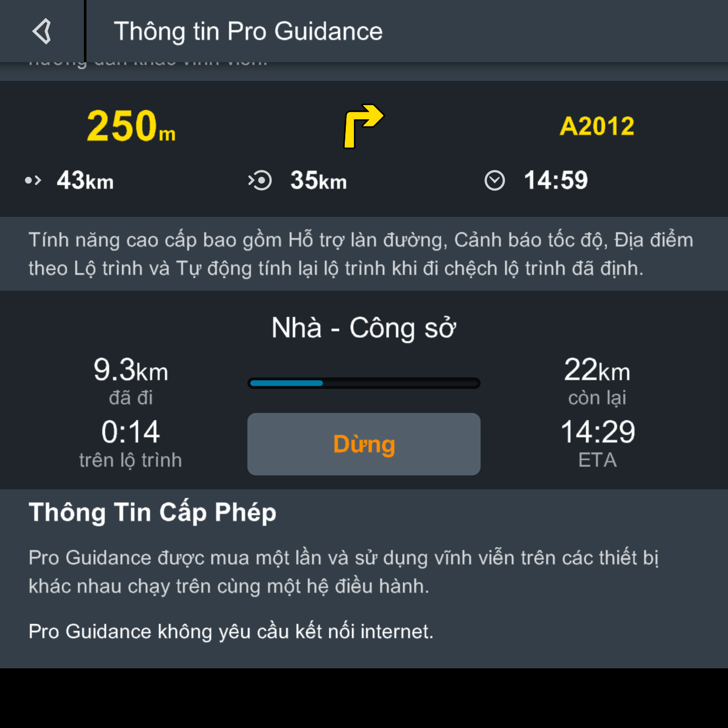728x728 pixels.
Task: Click the 0:14 trên lộ trình time
Action: [130, 442]
